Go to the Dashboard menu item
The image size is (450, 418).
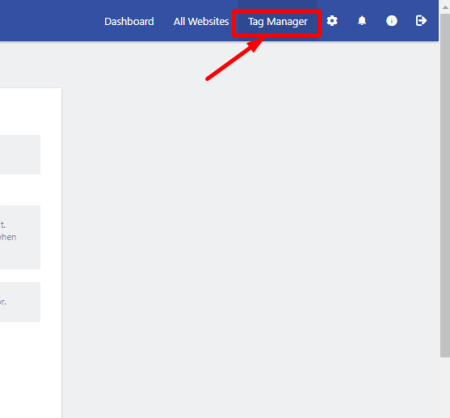pos(129,22)
